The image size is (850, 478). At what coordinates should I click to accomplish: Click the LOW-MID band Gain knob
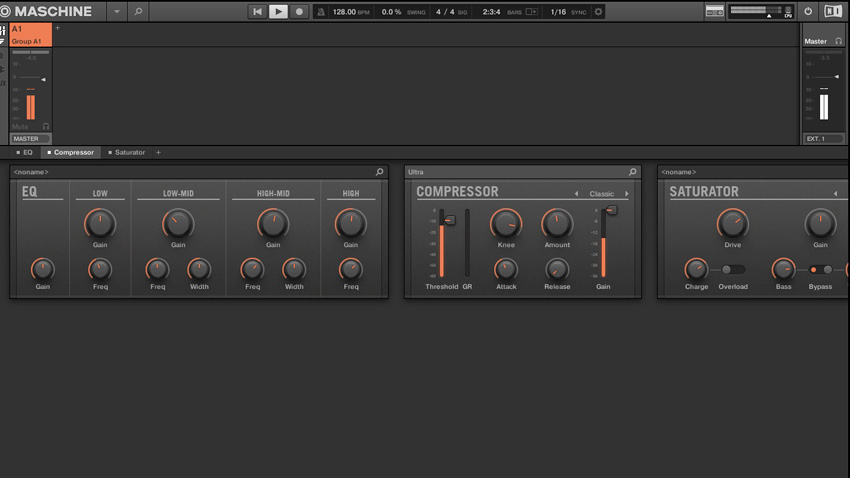tap(178, 224)
